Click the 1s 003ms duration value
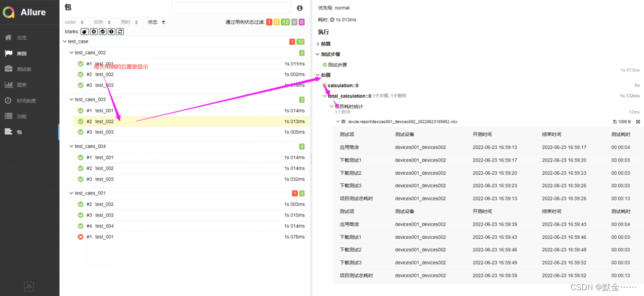This screenshot has width=644, height=296. (x=295, y=204)
